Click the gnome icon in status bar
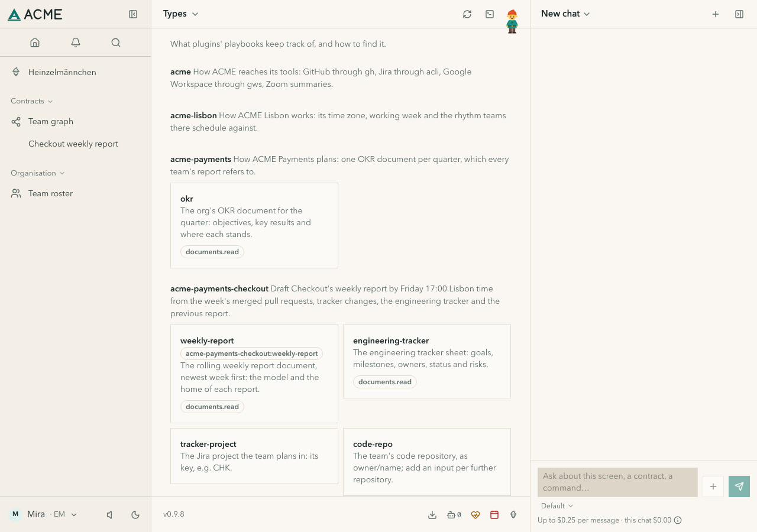Viewport: 757px width, 532px height. [513, 515]
